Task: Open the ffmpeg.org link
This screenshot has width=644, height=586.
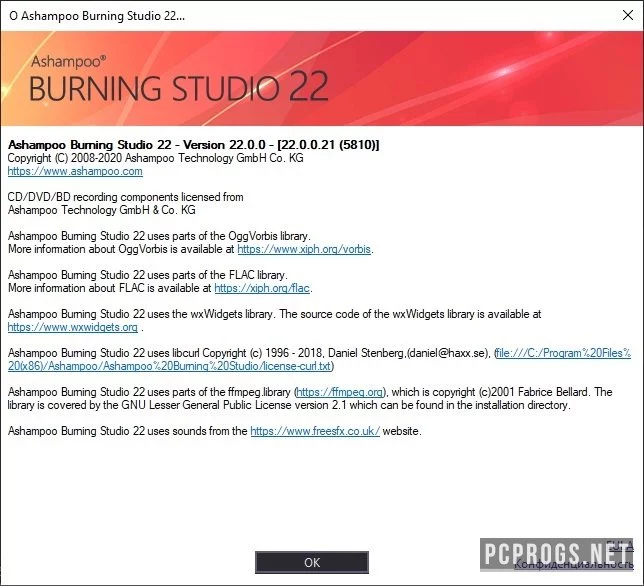Action: point(340,392)
